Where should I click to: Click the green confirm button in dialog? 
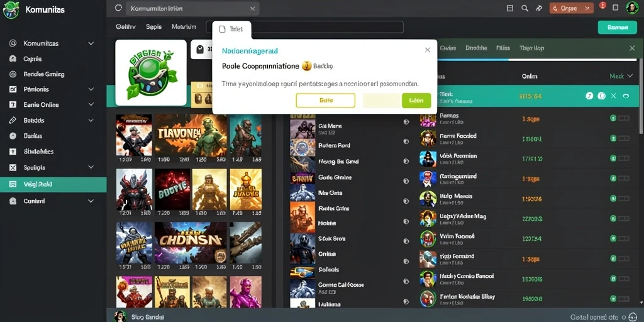(416, 100)
